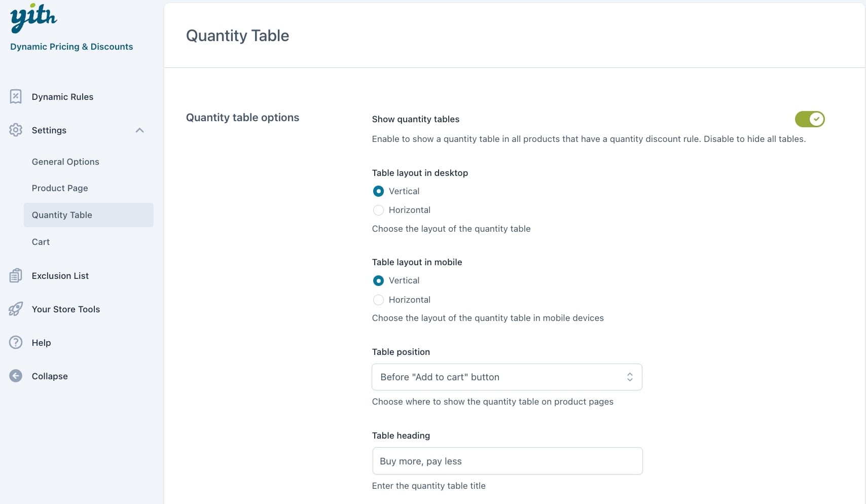Select Horizontal for mobile table layout
This screenshot has width=866, height=504.
click(378, 300)
